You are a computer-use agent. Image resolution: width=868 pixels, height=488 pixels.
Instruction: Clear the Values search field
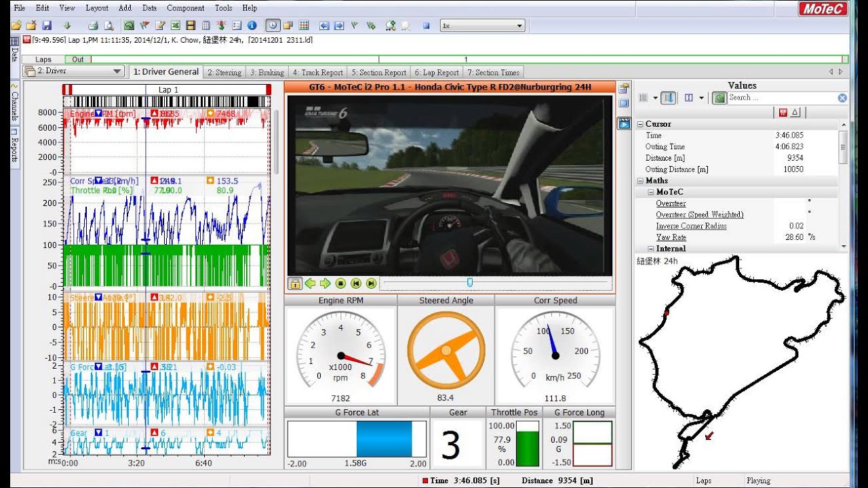(x=842, y=98)
